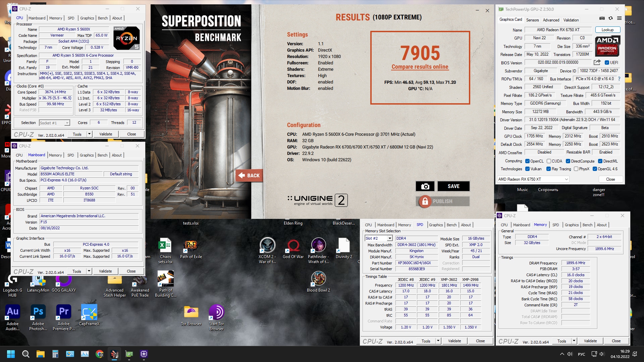Open Windows Start menu
644x362 pixels.
[x=11, y=354]
